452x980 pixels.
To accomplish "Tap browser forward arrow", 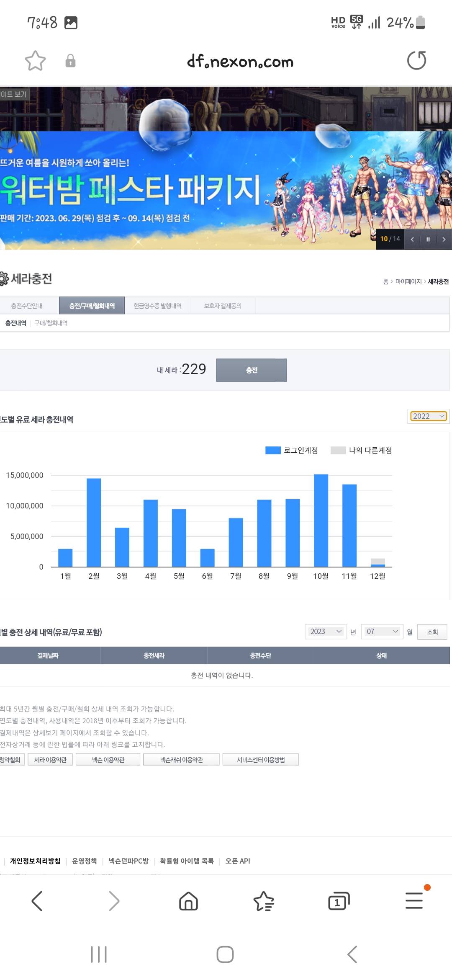I will pyautogui.click(x=114, y=901).
